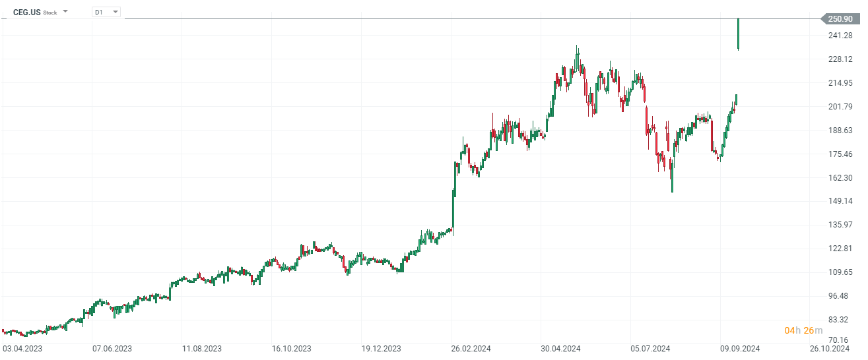Click the 201.79 price axis label

[x=840, y=107]
